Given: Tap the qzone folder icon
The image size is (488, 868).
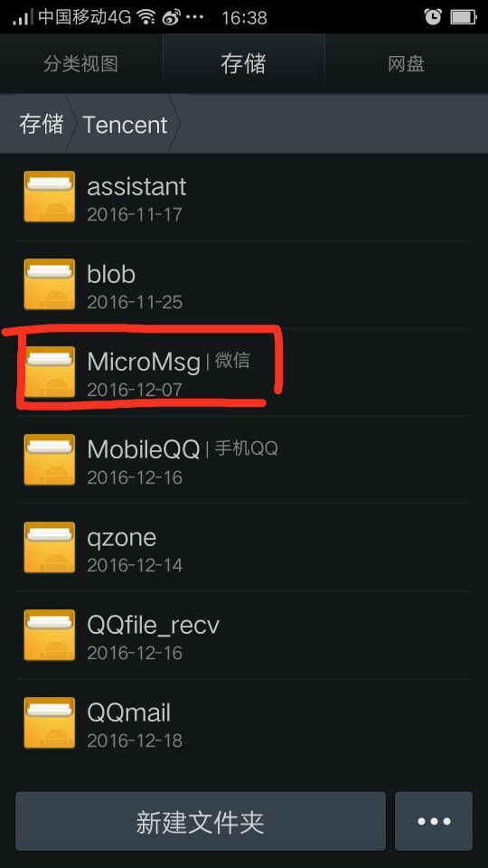Looking at the screenshot, I should click(x=49, y=548).
